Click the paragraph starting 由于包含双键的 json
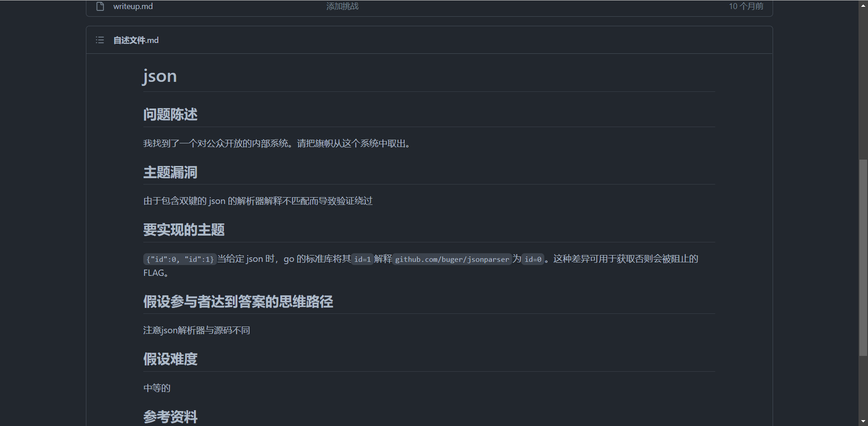 (258, 201)
